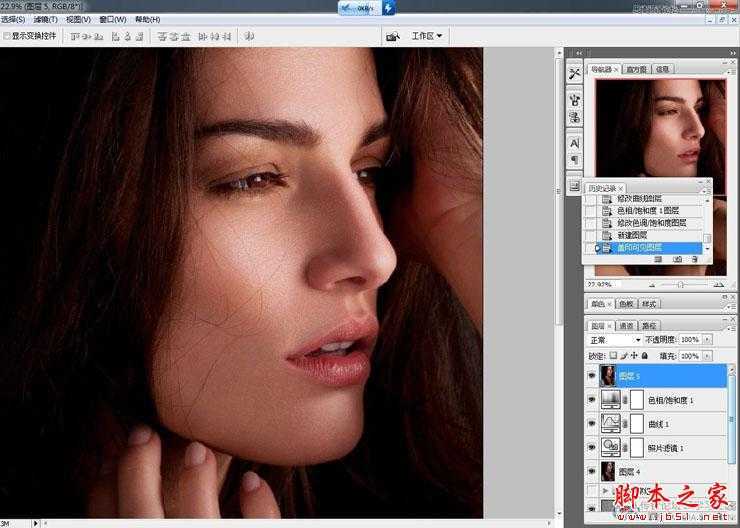Viewport: 740px width, 528px height.
Task: Open the 选择(S) menu
Action: point(13,19)
